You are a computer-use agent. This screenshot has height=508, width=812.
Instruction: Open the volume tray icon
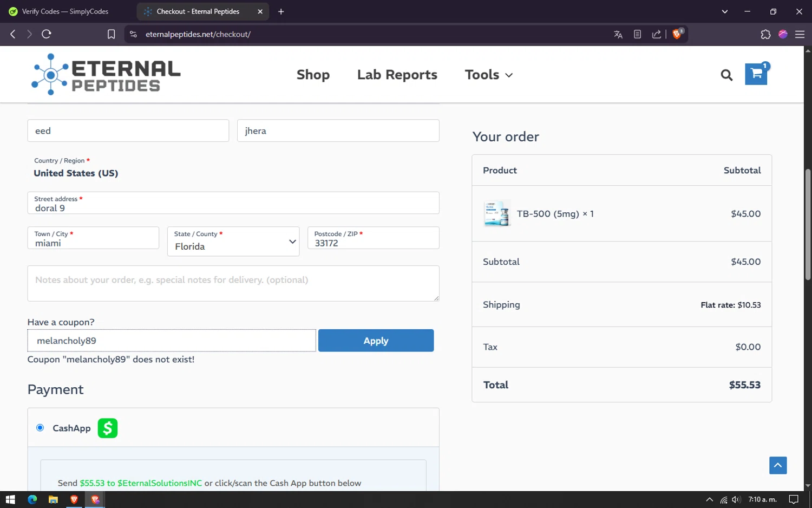coord(736,499)
